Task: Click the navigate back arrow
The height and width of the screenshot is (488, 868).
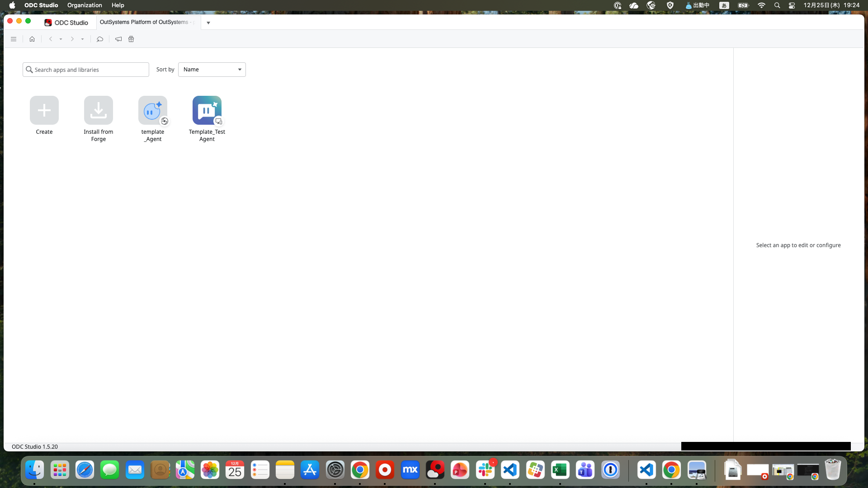Action: point(51,39)
